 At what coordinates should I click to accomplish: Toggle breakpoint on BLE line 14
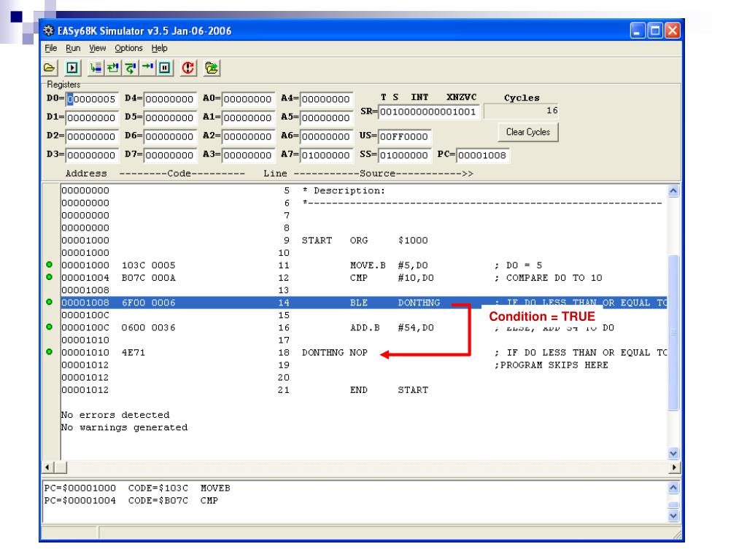pyautogui.click(x=49, y=302)
